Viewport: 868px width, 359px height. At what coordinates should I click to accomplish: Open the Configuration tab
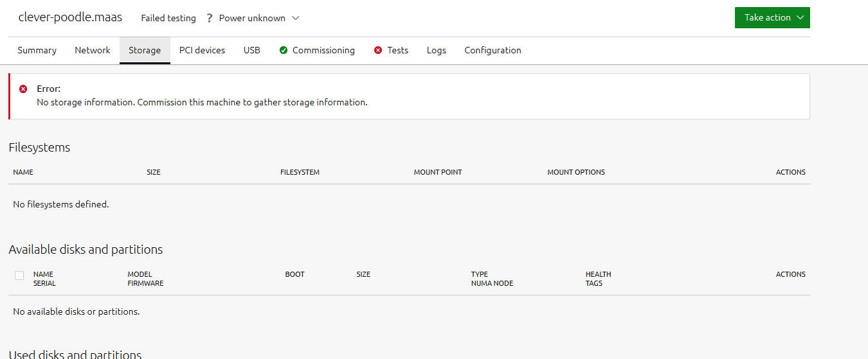tap(493, 50)
